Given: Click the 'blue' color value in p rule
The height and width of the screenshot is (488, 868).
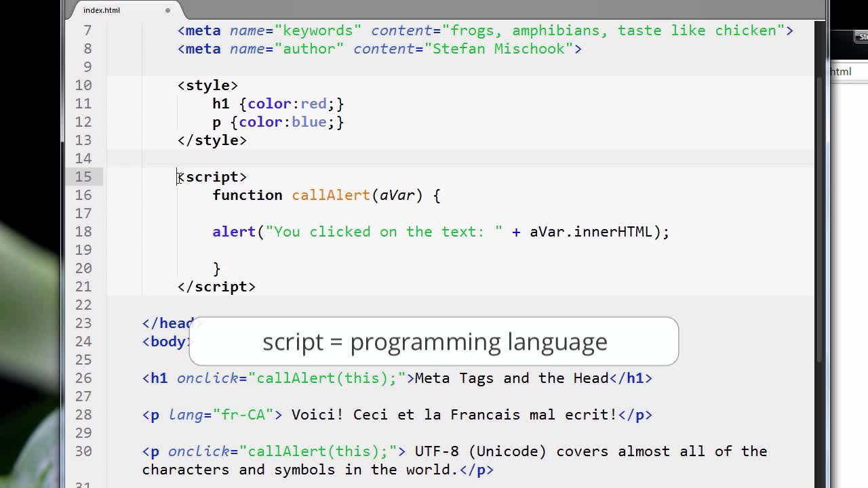Looking at the screenshot, I should tap(309, 122).
